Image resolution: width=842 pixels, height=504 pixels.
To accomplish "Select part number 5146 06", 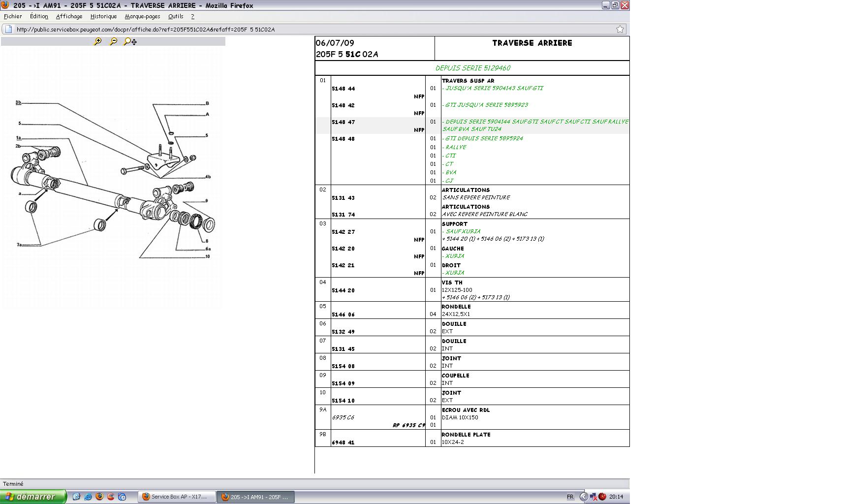I will [x=343, y=315].
